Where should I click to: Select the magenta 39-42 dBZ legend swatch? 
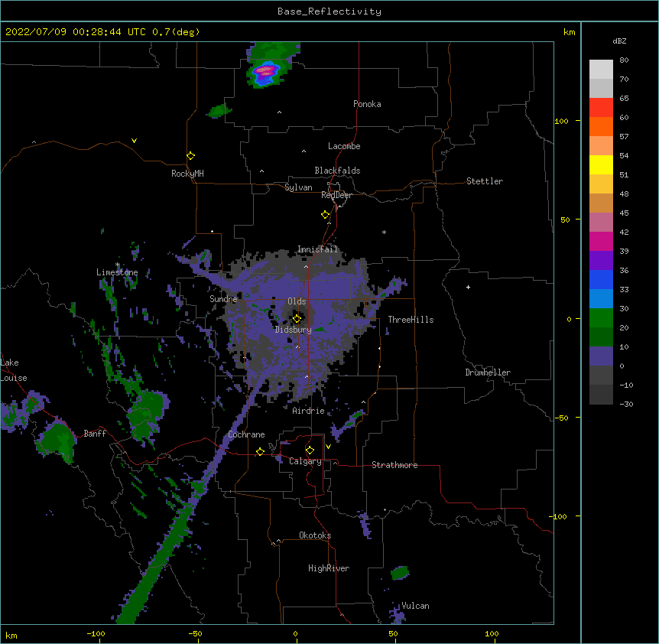point(601,241)
